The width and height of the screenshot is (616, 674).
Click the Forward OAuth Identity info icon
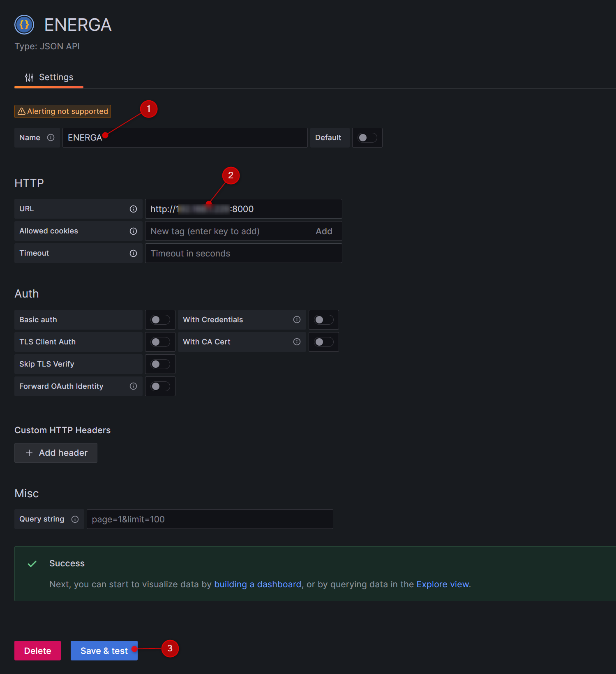(x=133, y=386)
